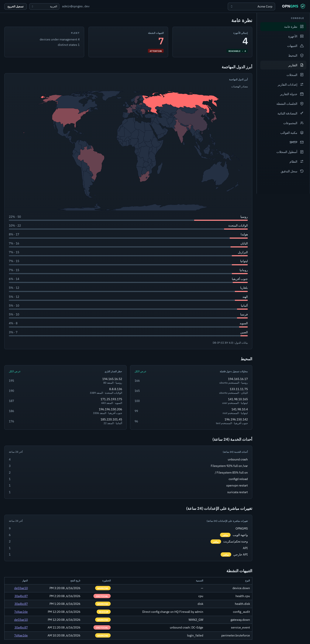Screen dimensions: 310x644
Task: Click the admin@opngms.dev account email
Action: click(x=76, y=6)
